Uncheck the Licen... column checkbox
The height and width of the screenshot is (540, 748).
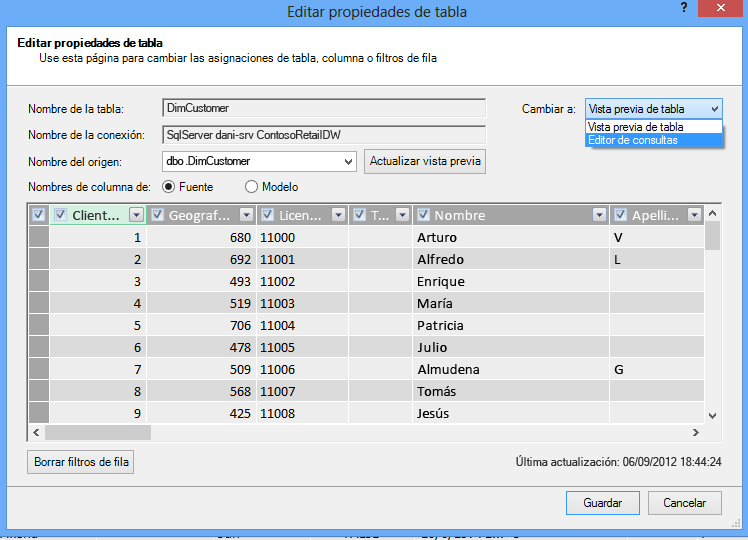(x=268, y=215)
